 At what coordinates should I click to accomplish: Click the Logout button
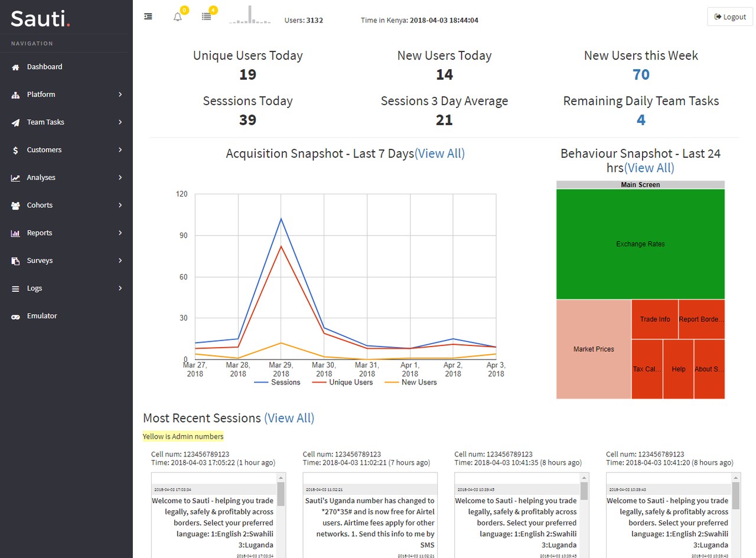pos(730,17)
